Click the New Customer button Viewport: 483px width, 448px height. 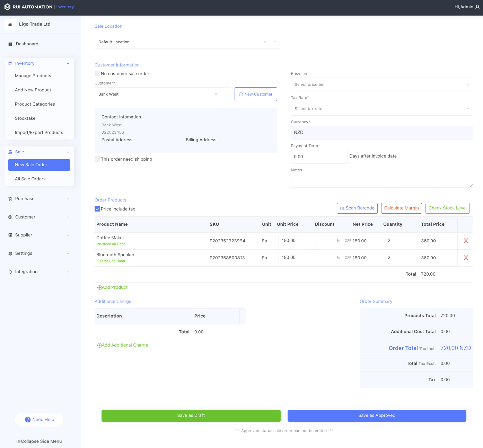(x=256, y=94)
